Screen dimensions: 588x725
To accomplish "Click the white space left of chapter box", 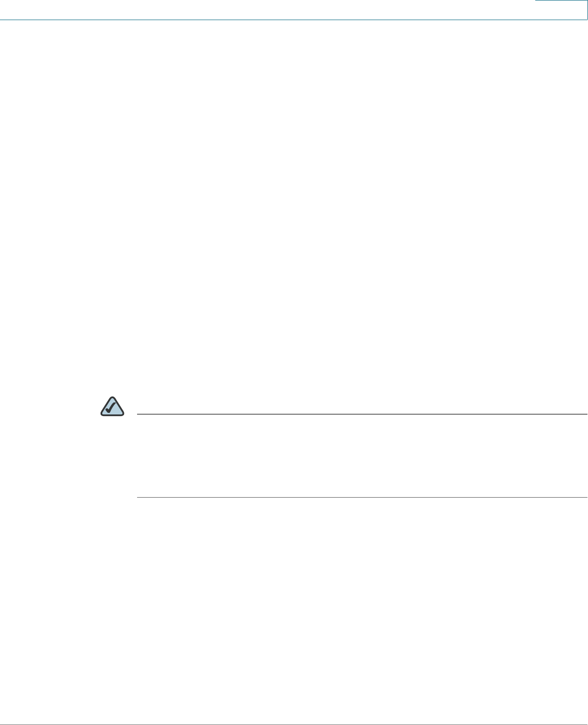I will coord(267,9).
